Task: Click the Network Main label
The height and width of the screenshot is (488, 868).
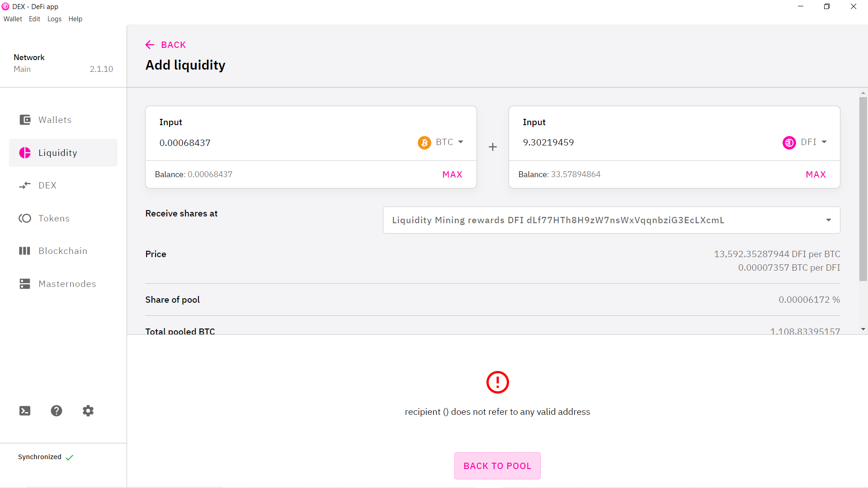Action: pos(22,69)
